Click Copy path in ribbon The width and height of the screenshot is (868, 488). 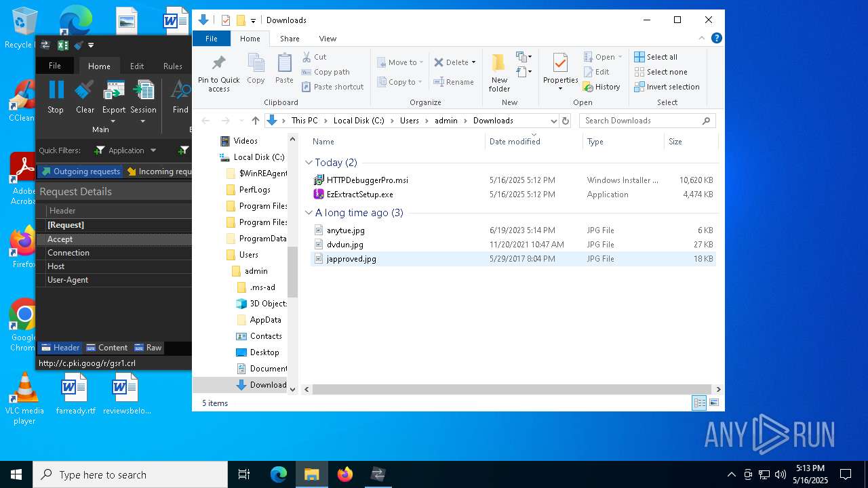(325, 72)
